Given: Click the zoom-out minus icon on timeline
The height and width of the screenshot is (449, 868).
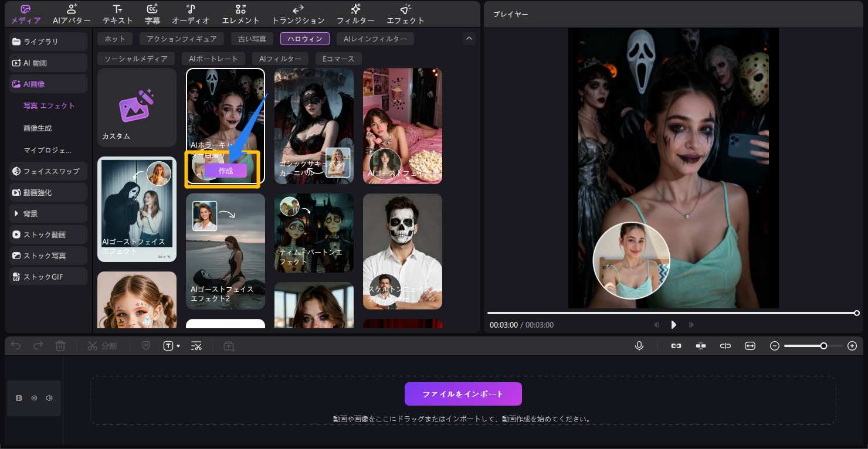Looking at the screenshot, I should click(774, 346).
